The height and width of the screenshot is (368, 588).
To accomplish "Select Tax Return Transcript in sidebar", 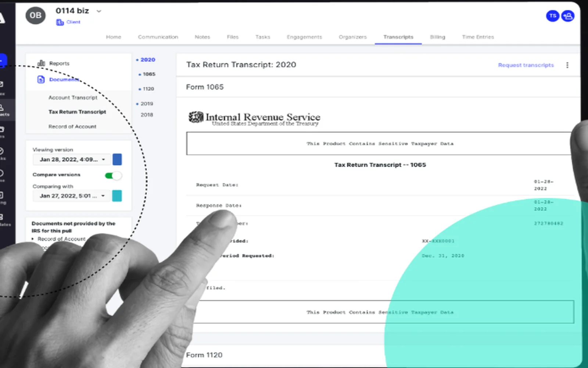I will click(77, 112).
